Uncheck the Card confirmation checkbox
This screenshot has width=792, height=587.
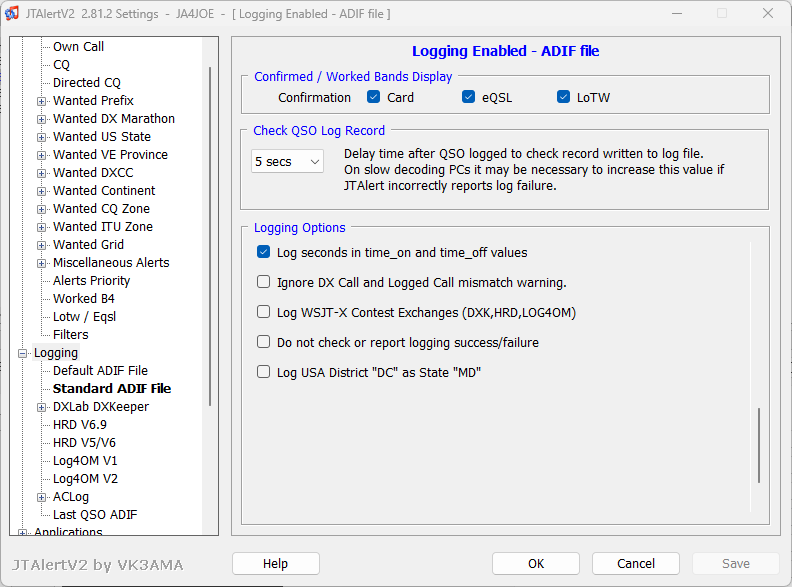point(374,97)
